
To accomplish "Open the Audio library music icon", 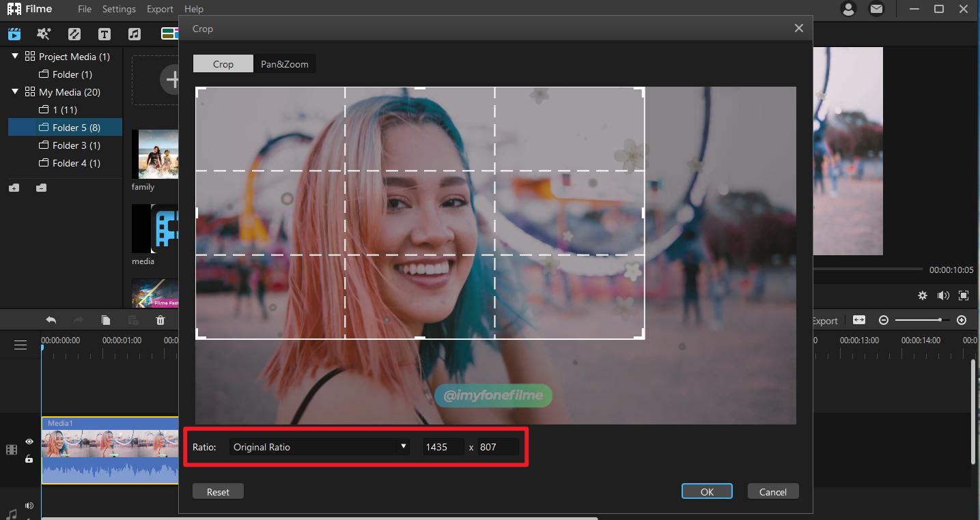I will pyautogui.click(x=135, y=34).
